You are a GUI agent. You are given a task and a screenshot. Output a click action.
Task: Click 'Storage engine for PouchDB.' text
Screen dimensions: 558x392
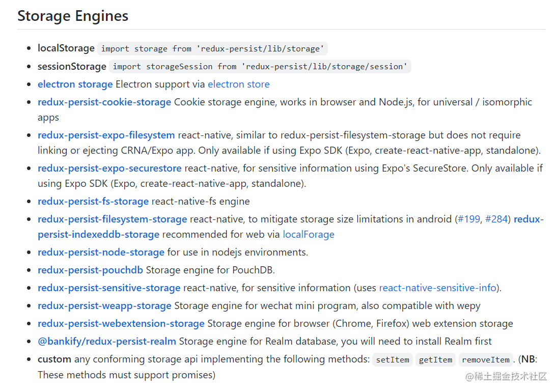tap(210, 270)
